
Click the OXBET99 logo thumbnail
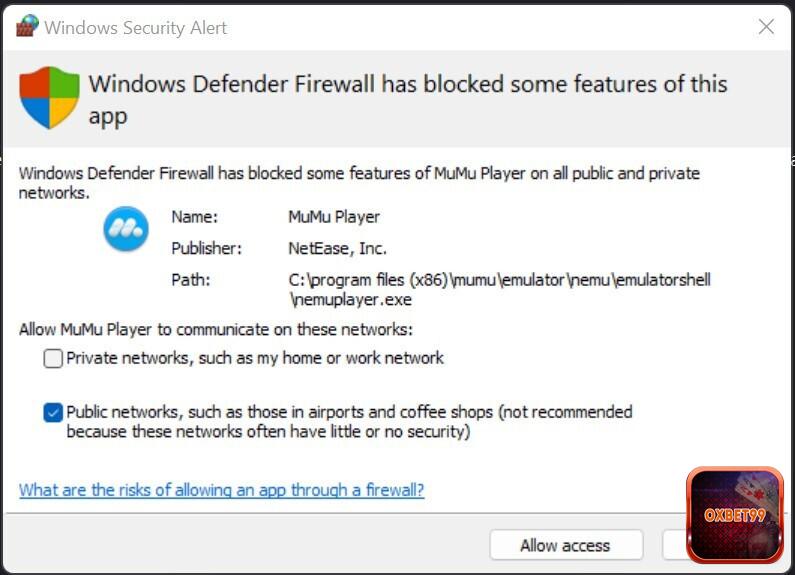coord(734,515)
